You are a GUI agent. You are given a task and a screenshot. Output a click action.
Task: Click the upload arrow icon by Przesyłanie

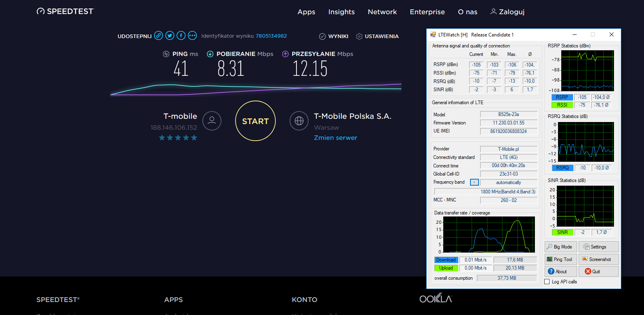[286, 54]
